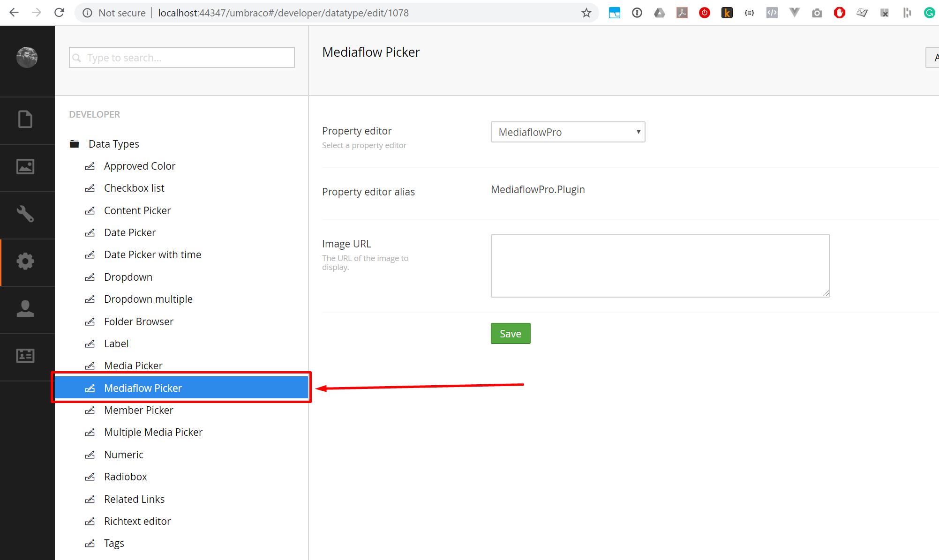Focus the Image URL text area
This screenshot has height=560, width=939.
point(660,266)
